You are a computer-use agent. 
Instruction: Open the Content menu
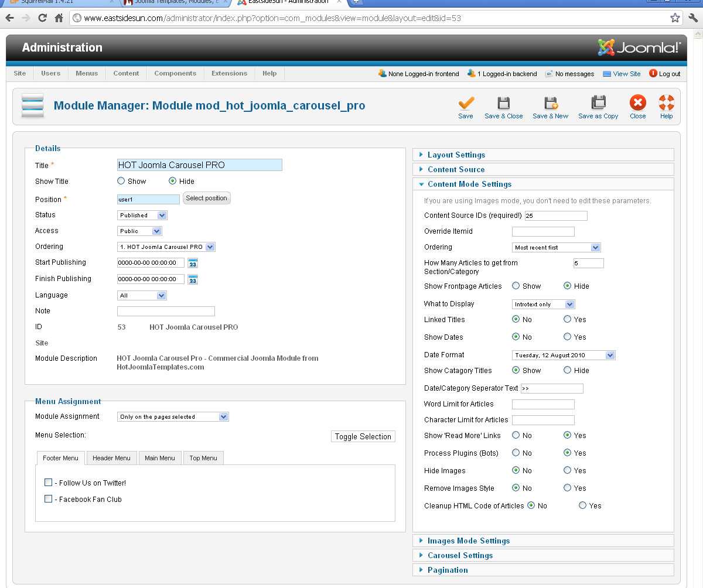126,73
